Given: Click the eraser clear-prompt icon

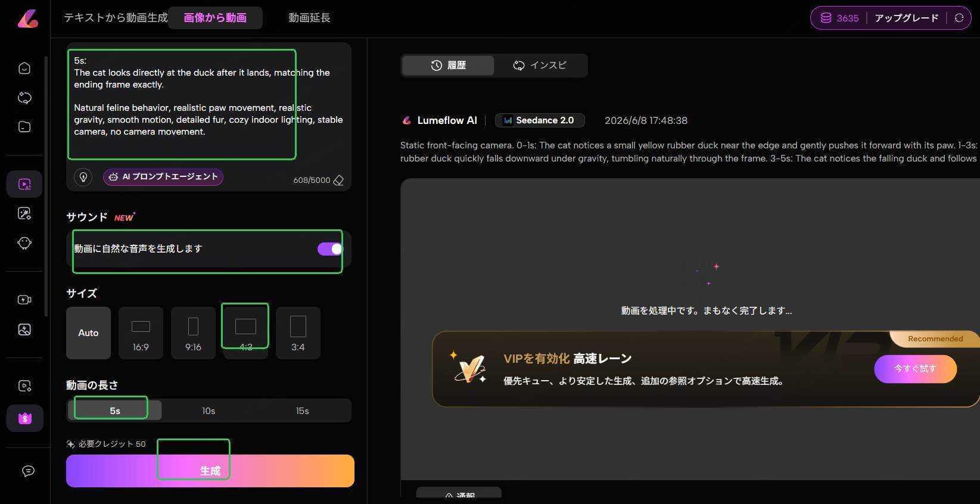Looking at the screenshot, I should [x=338, y=181].
